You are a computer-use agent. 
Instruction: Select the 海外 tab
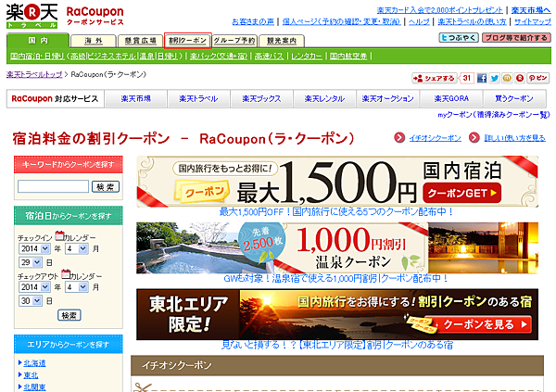[94, 41]
